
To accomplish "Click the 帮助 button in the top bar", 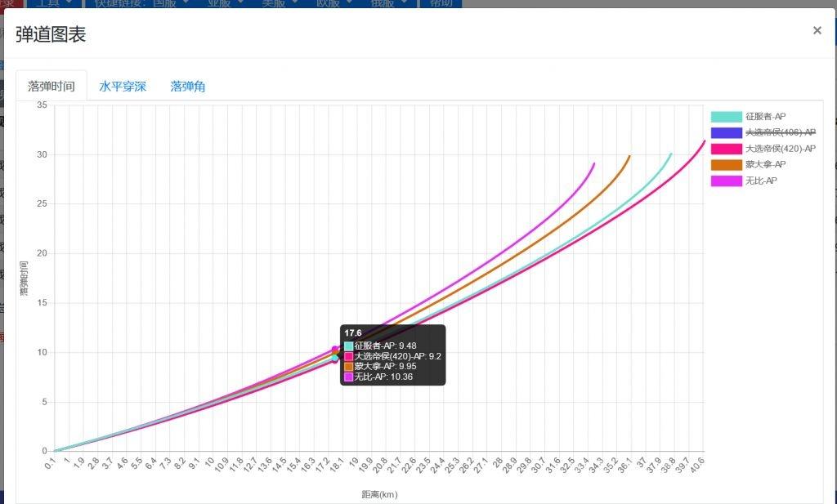I will (x=441, y=3).
